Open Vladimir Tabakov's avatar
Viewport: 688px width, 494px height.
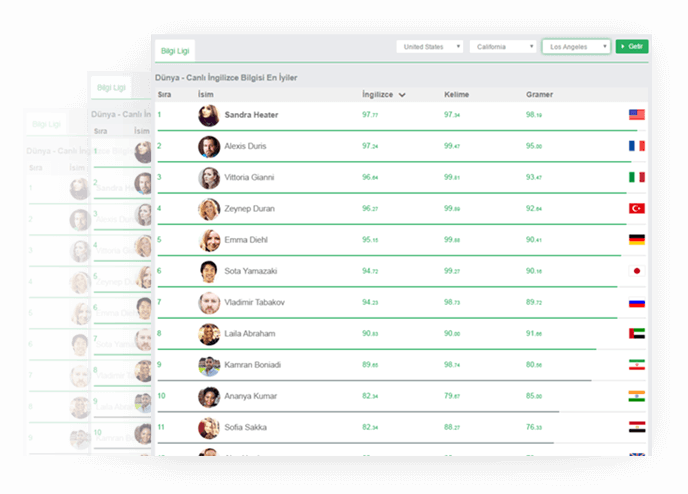point(209,303)
